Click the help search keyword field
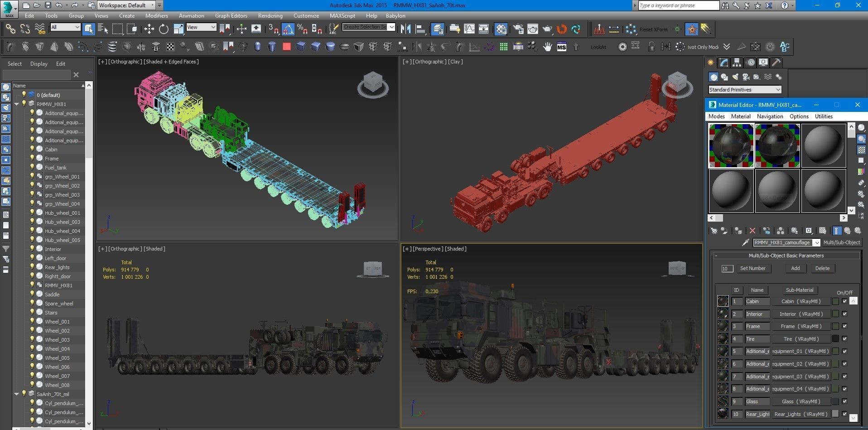The image size is (868, 430). tap(678, 5)
